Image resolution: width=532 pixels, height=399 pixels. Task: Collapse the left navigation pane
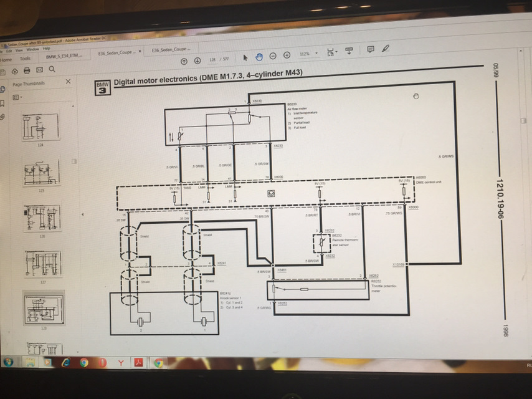point(82,214)
